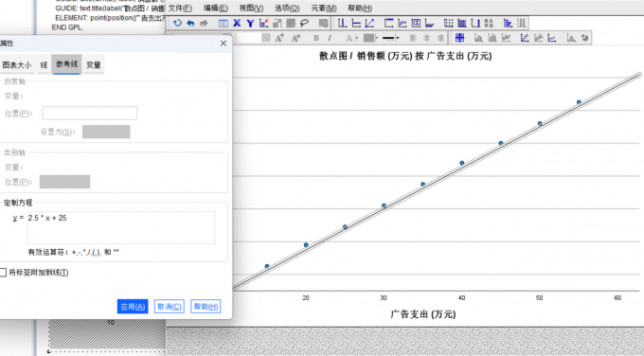
Task: Click the 刻度轴 位置 input field
Action: pos(90,114)
